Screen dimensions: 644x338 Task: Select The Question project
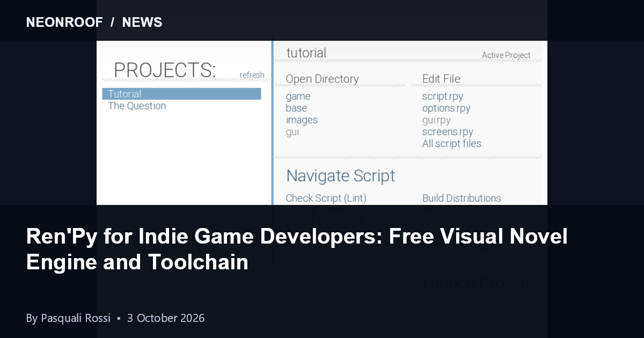click(x=137, y=106)
